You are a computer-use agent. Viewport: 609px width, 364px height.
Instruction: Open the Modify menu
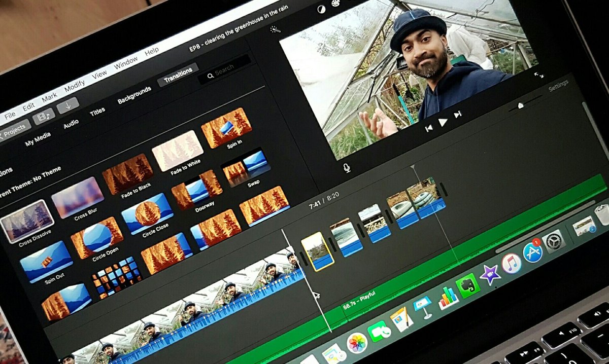click(75, 86)
